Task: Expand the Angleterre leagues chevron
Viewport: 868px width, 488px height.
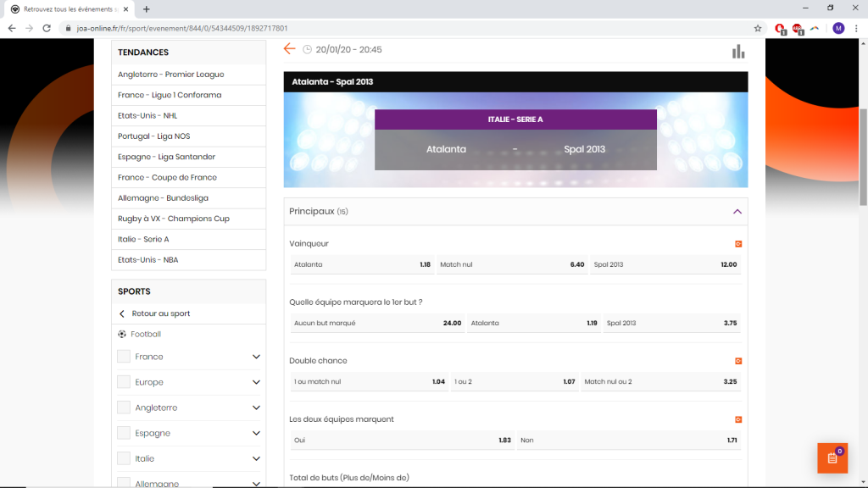Action: coord(256,408)
